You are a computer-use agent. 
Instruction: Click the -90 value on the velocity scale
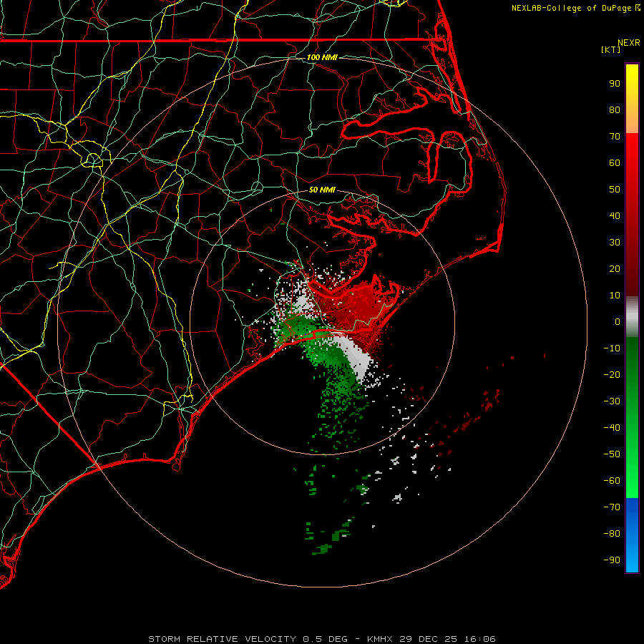(612, 560)
